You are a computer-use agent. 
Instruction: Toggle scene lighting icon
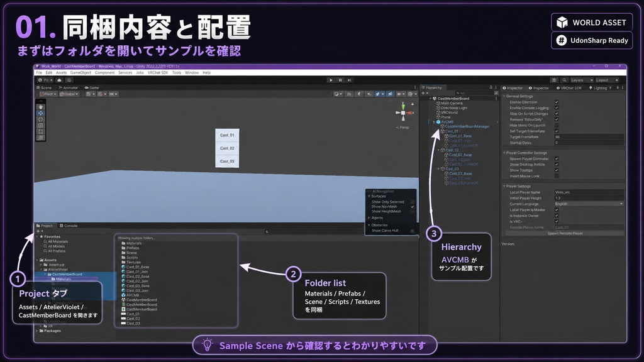(x=359, y=94)
